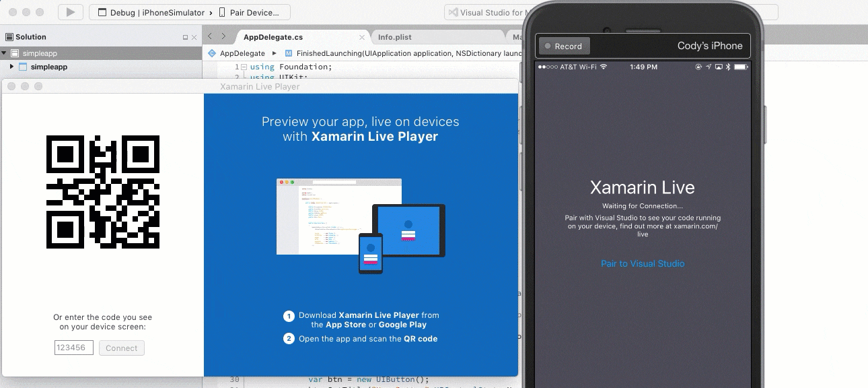Click the Solution pad icon

click(9, 37)
